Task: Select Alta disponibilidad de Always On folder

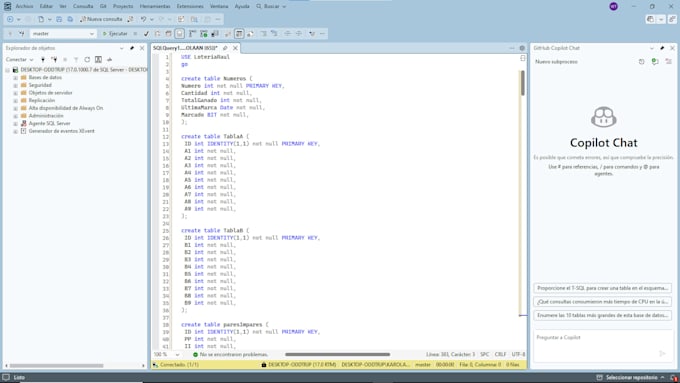Action: 65,108
